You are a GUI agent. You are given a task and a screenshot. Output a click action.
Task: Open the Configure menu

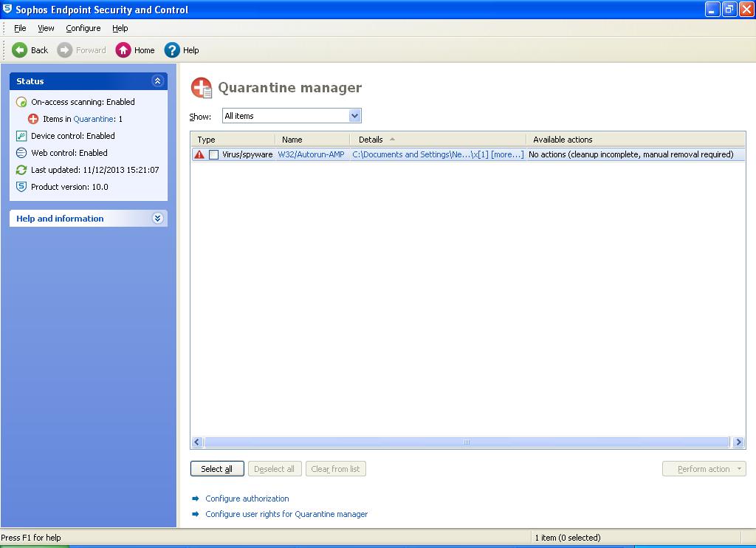click(83, 29)
